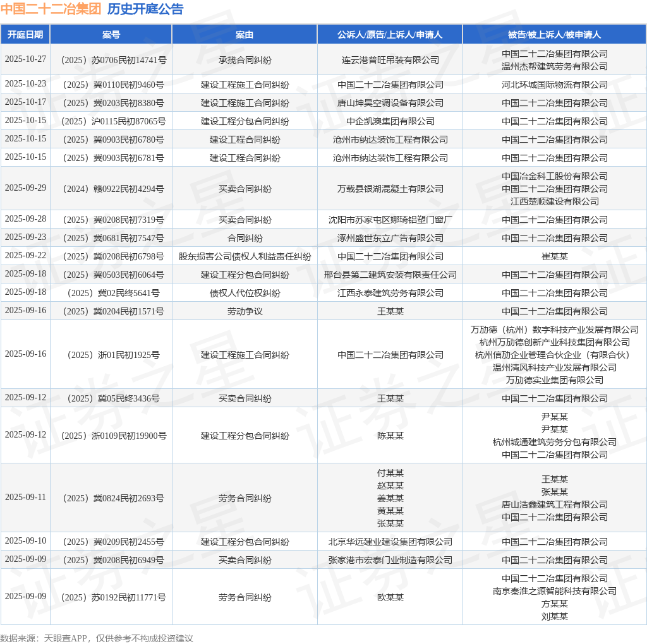
Task: Click 温州清风科技产业发展有限公司
Action: [555, 367]
